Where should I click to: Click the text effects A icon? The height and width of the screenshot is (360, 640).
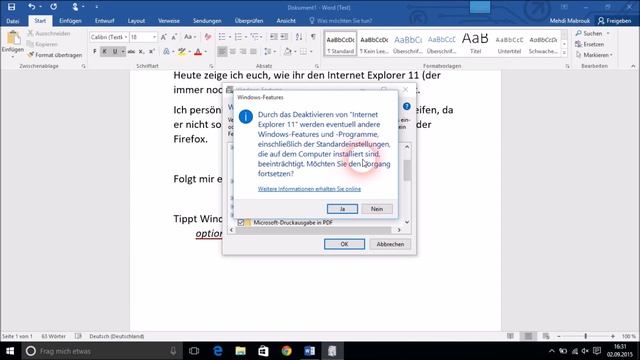pos(166,51)
